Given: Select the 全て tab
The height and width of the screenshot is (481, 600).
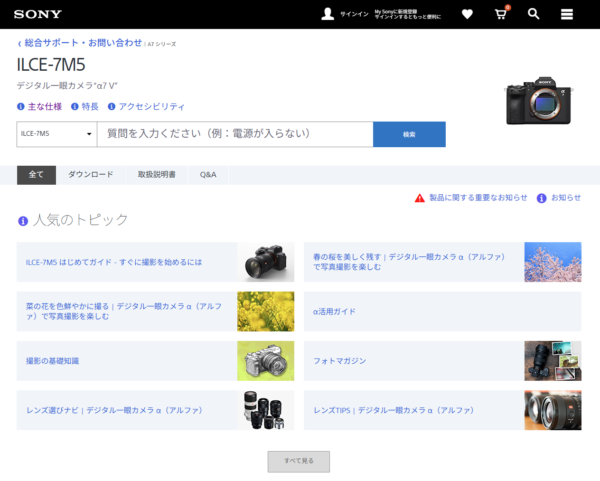Looking at the screenshot, I should pyautogui.click(x=36, y=175).
